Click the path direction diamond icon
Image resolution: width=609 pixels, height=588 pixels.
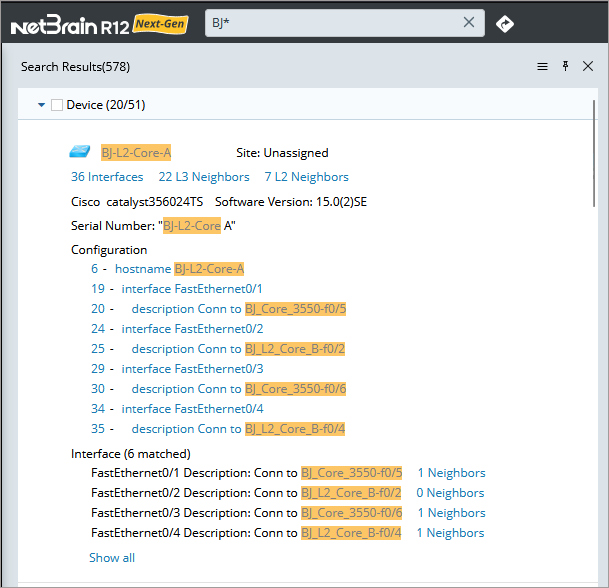coord(505,23)
